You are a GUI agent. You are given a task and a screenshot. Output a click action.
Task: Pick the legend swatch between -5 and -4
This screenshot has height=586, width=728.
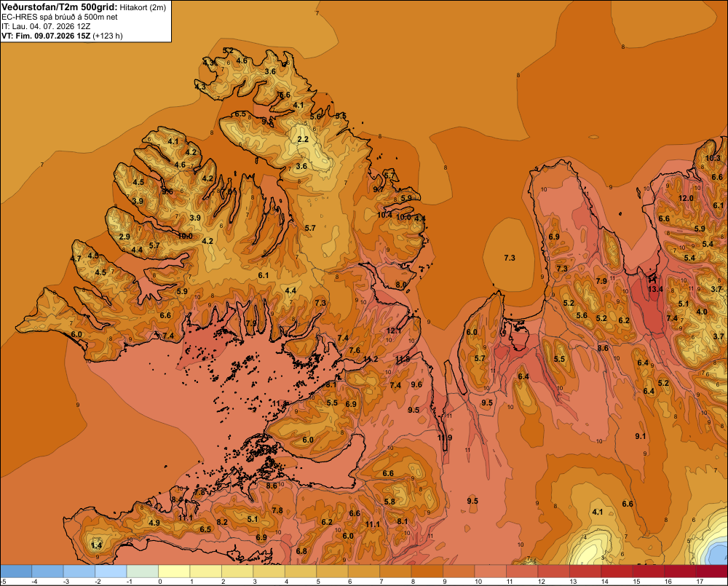[x=16, y=571]
